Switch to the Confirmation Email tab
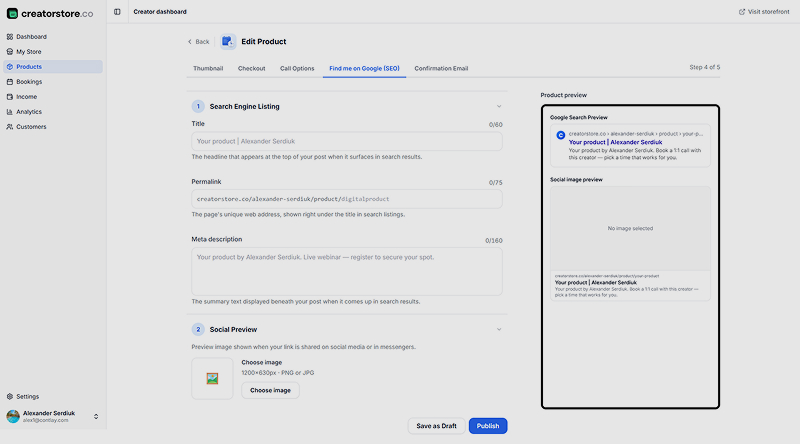This screenshot has height=444, width=800. [441, 68]
